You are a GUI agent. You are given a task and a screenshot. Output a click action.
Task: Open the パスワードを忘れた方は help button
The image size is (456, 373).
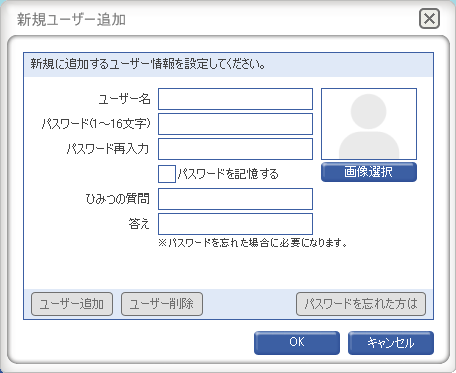click(361, 304)
